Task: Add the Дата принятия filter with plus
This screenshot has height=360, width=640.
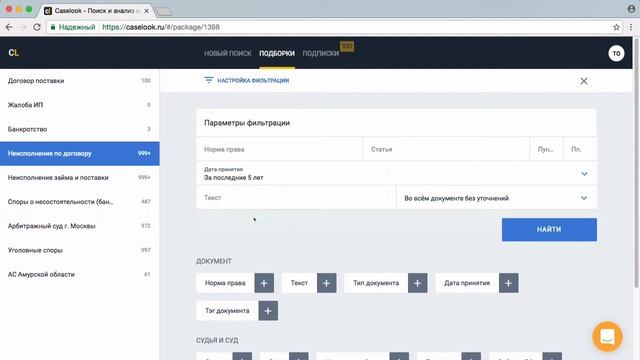Action: pos(509,283)
